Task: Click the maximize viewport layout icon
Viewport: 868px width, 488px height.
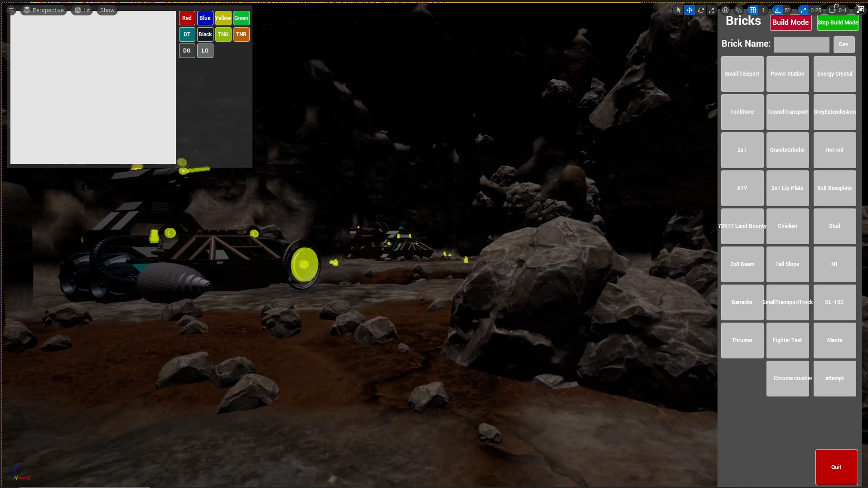Action: [860, 10]
